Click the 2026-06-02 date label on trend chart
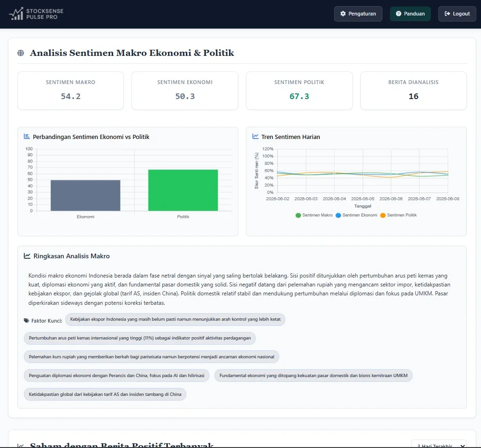481x448 pixels. pos(278,199)
